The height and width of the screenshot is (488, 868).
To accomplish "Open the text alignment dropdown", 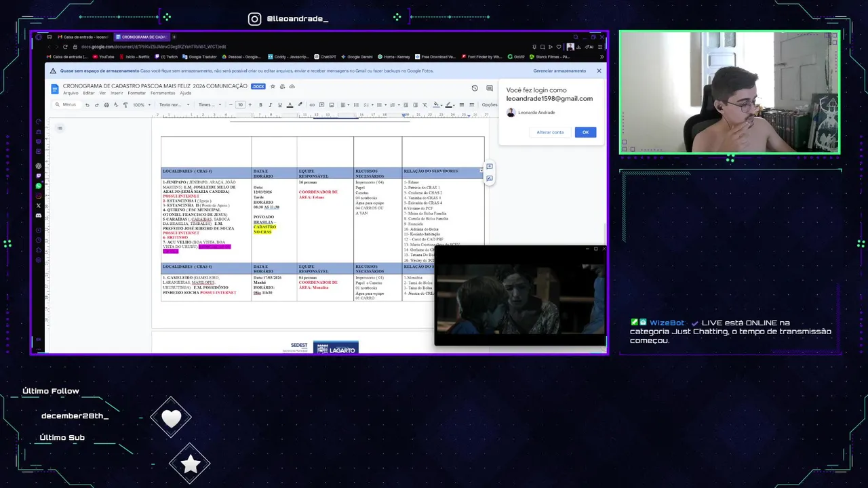I will (x=345, y=104).
